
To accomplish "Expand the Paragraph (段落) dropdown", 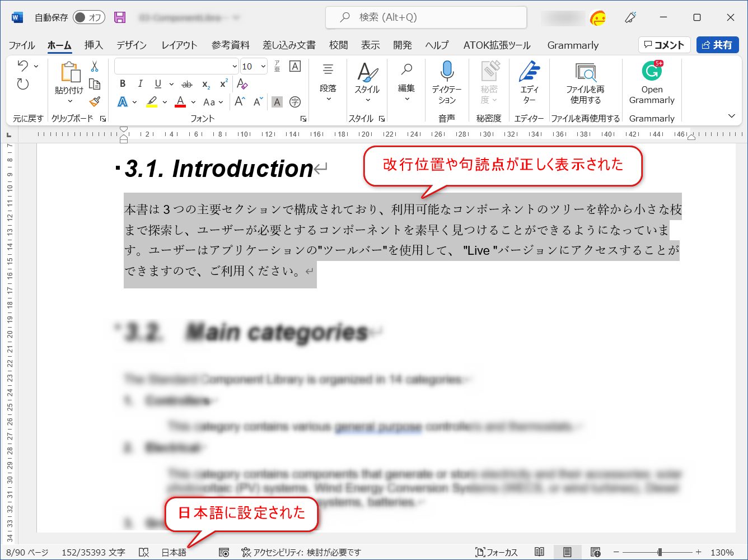I will [x=328, y=100].
